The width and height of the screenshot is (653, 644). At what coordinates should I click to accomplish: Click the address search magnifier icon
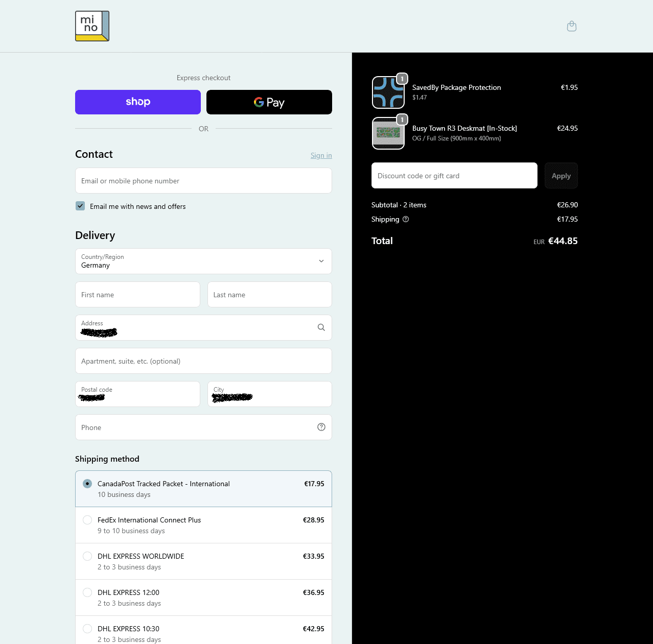pyautogui.click(x=321, y=327)
